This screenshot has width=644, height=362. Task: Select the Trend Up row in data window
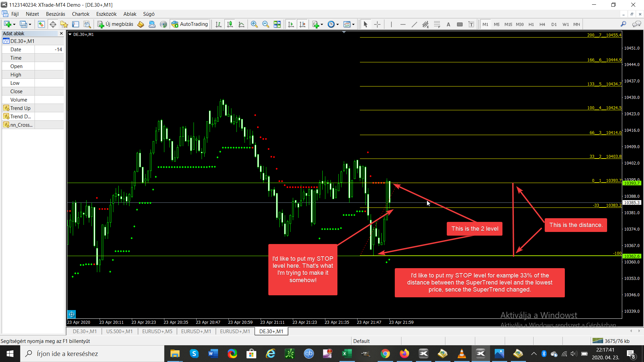coord(33,108)
